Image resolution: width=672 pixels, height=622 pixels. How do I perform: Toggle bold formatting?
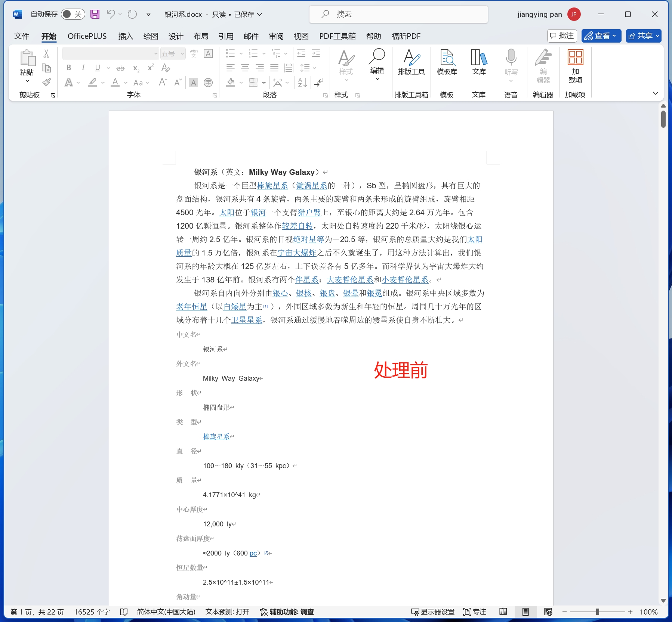pos(68,68)
